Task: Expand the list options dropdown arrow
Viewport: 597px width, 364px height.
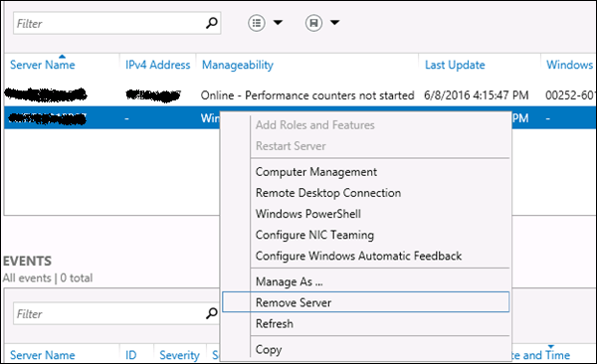Action: (x=278, y=23)
